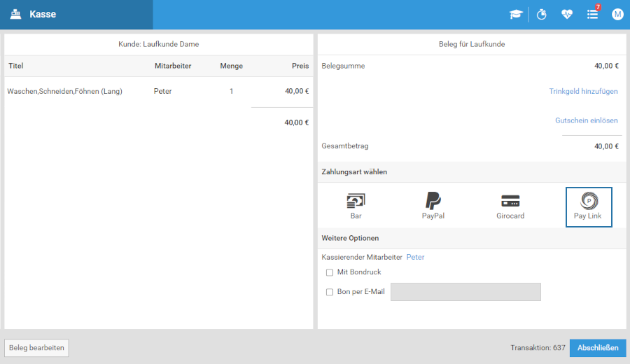Click Beleg bearbeiten button

tap(36, 348)
